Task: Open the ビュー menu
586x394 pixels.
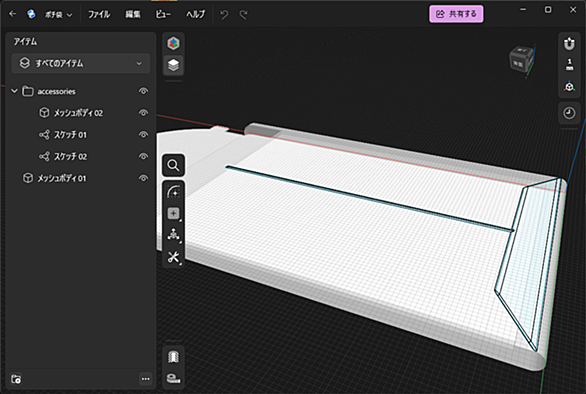Action: pyautogui.click(x=163, y=15)
